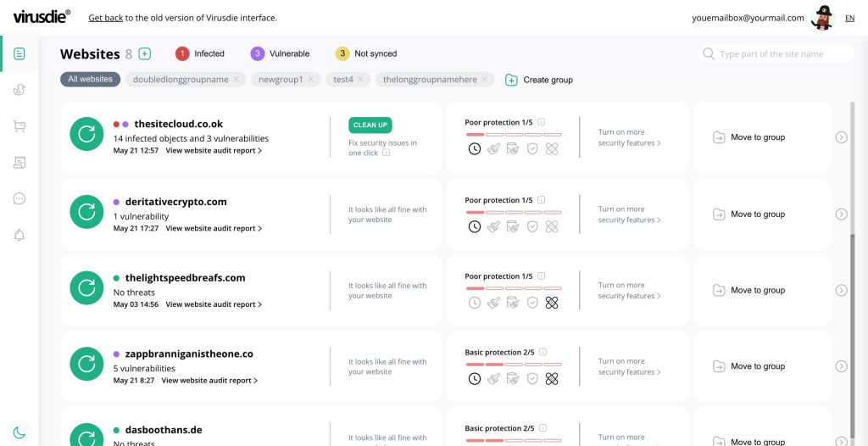The height and width of the screenshot is (446, 868).
Task: Click the site name search field
Action: coord(776,53)
